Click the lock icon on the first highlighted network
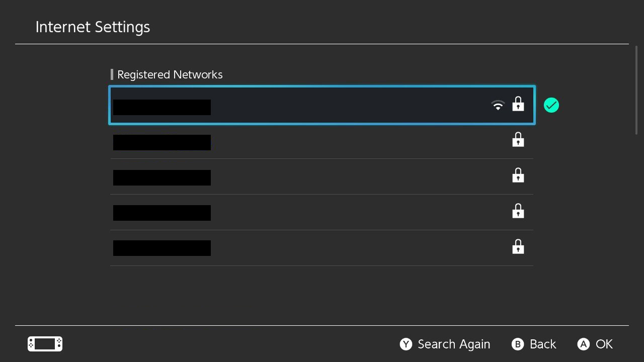644x362 pixels. click(x=518, y=104)
